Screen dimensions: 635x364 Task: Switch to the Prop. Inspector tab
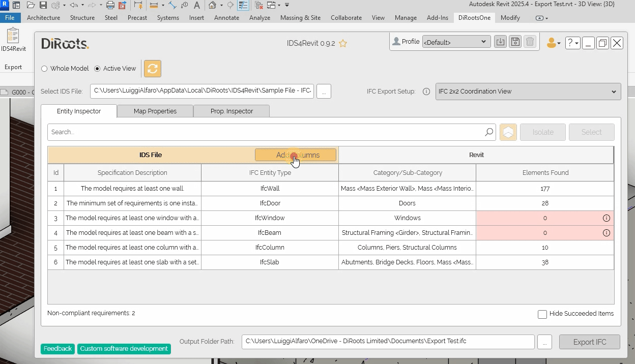tap(232, 111)
